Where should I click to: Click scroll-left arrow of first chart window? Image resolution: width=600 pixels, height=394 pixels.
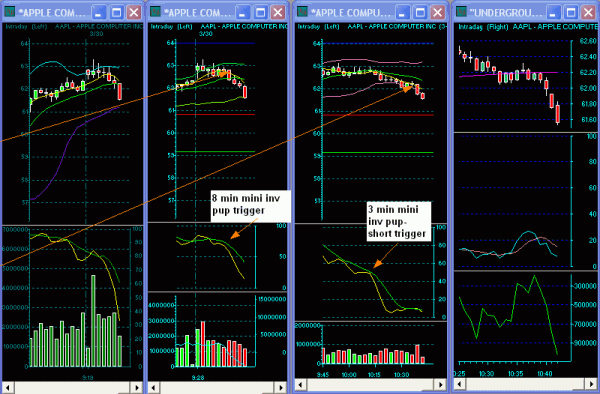(8, 387)
